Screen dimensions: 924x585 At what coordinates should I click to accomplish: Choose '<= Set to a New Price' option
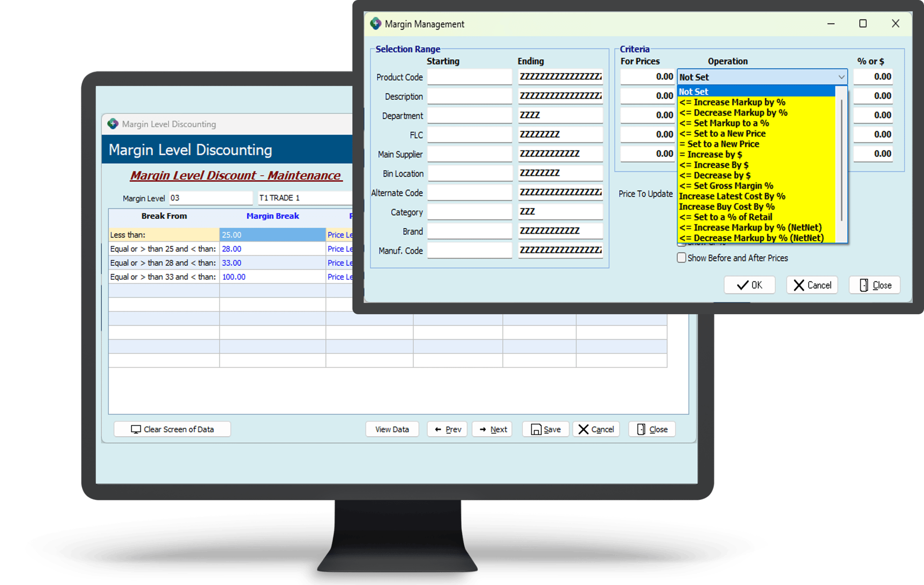tap(756, 134)
